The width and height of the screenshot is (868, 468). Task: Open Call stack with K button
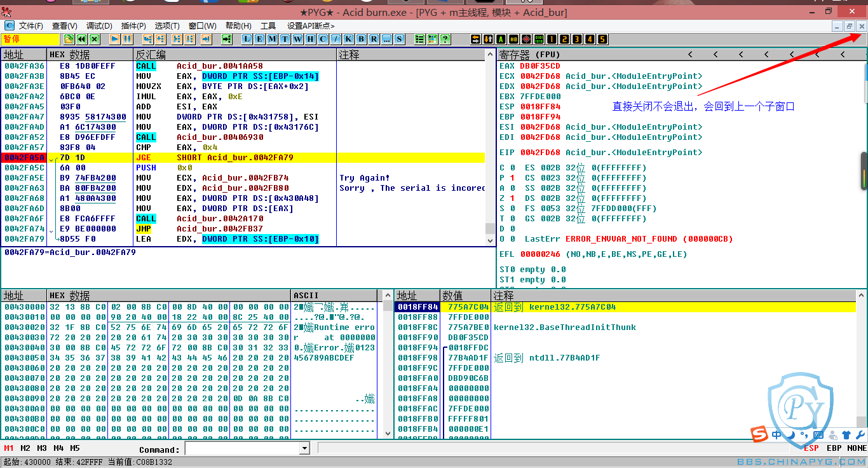pos(348,39)
